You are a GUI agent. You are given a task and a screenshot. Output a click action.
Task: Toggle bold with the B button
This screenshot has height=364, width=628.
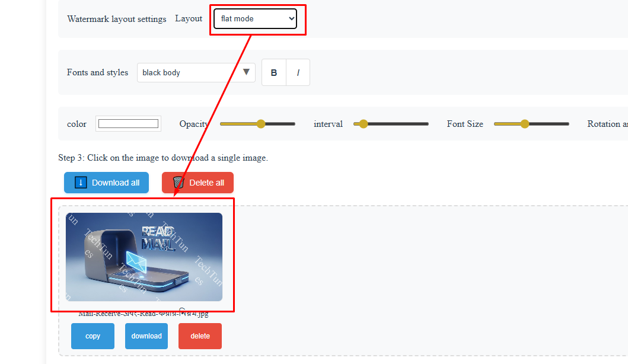pyautogui.click(x=274, y=72)
